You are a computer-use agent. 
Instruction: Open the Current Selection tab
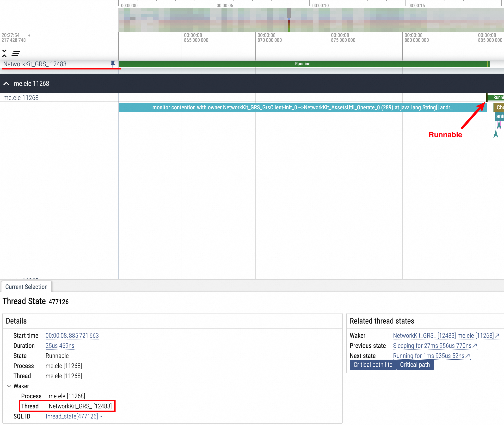[26, 287]
